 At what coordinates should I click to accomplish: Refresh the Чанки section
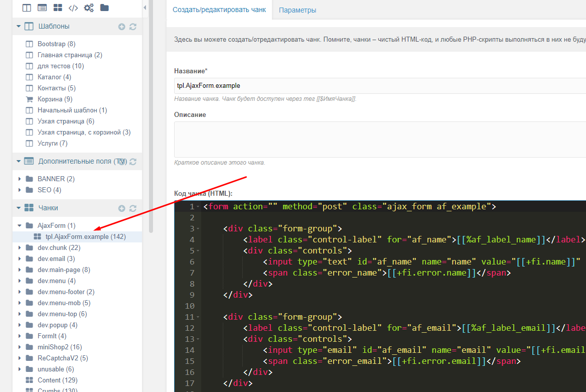(x=132, y=208)
